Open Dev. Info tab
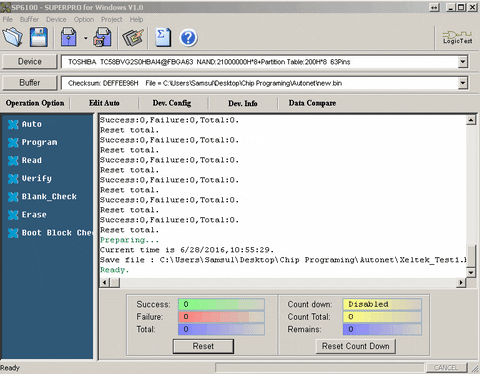 point(243,103)
